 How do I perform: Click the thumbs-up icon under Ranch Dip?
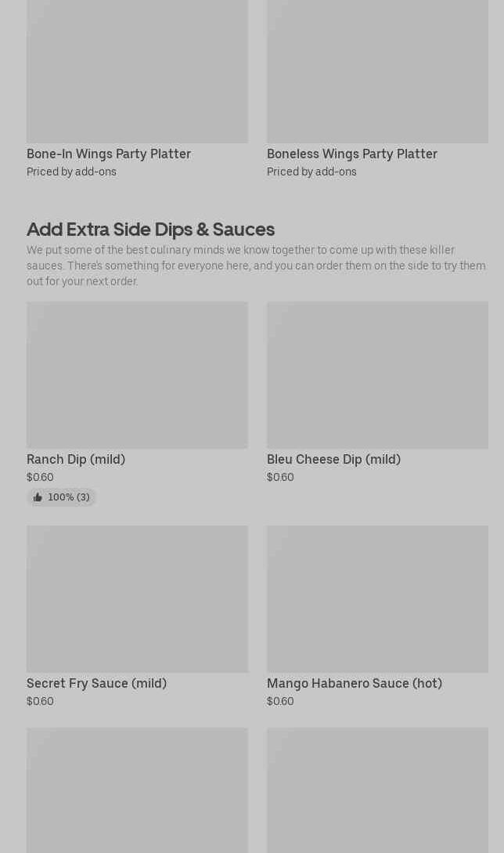38,497
